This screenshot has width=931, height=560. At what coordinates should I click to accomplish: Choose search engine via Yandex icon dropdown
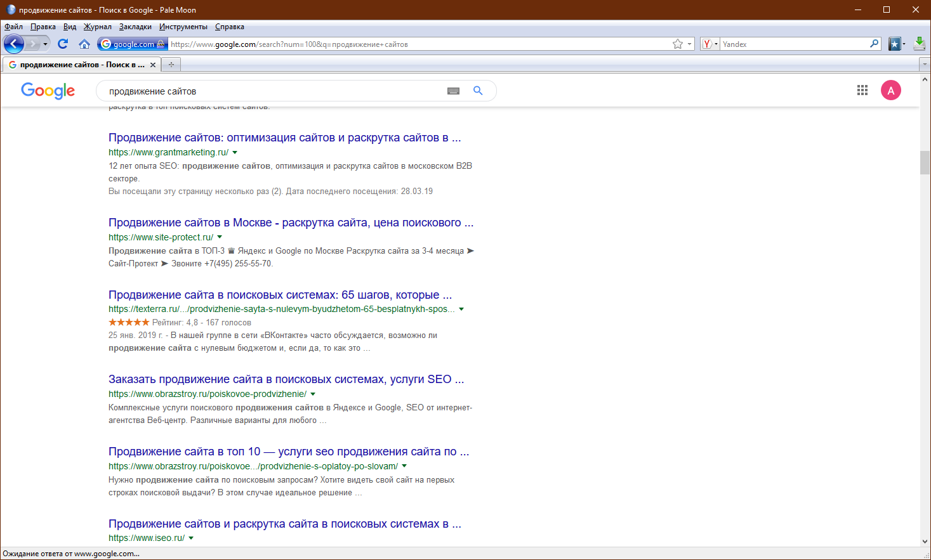click(710, 44)
